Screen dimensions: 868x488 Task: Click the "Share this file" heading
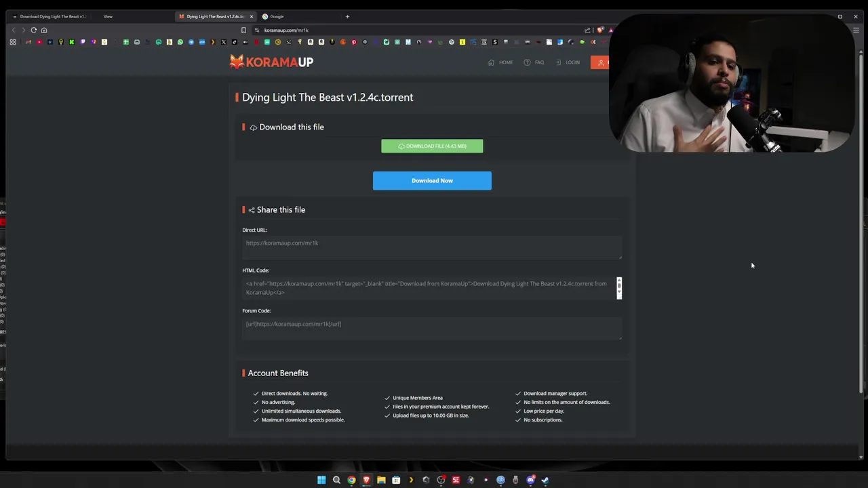tap(281, 210)
